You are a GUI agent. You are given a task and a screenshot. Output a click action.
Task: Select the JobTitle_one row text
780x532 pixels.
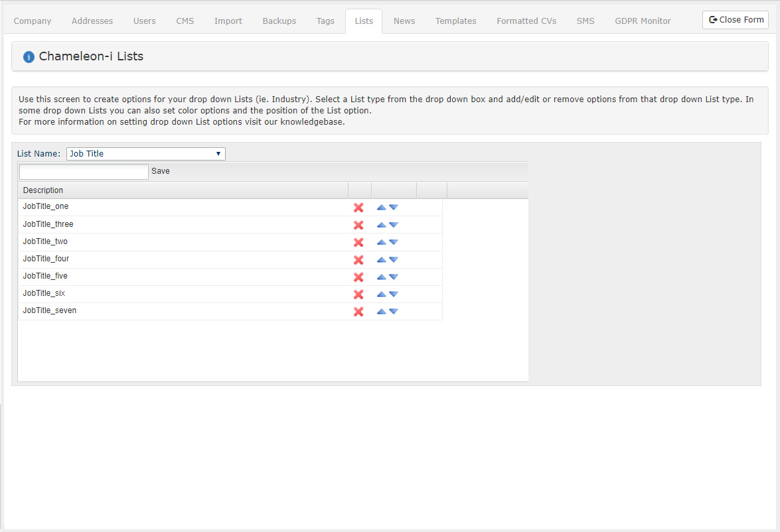tap(46, 206)
